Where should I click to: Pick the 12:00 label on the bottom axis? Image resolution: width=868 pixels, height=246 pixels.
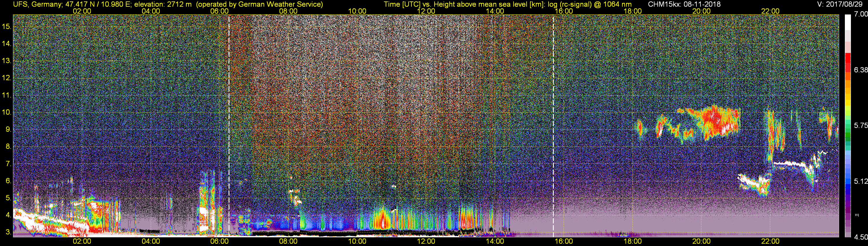426,241
